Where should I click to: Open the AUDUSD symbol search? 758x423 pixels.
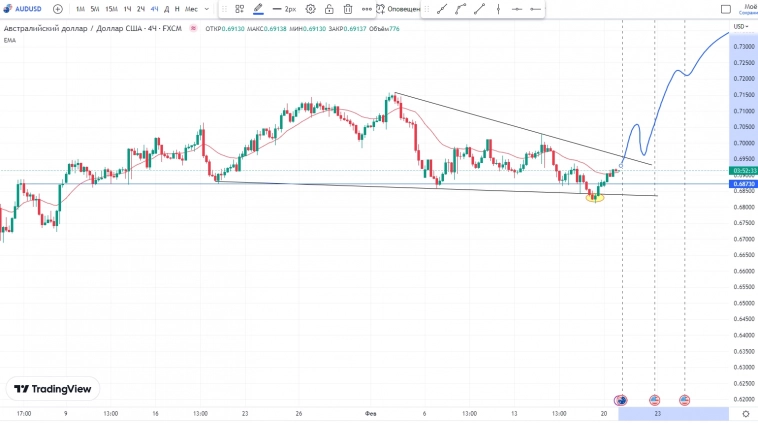pyautogui.click(x=23, y=9)
